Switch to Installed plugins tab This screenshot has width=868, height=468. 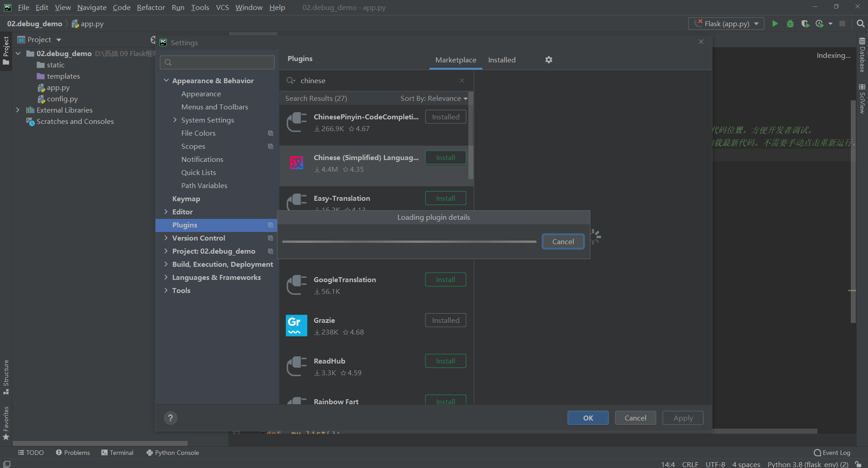pos(502,60)
